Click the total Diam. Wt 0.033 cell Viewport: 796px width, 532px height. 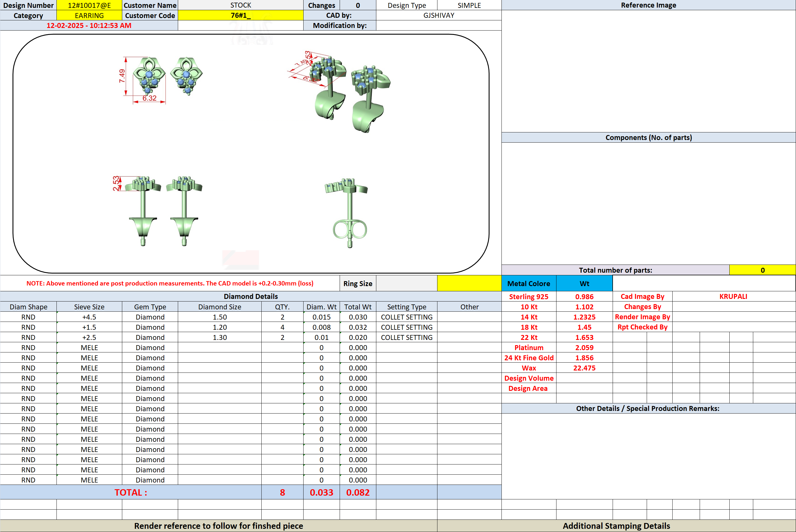(321, 492)
